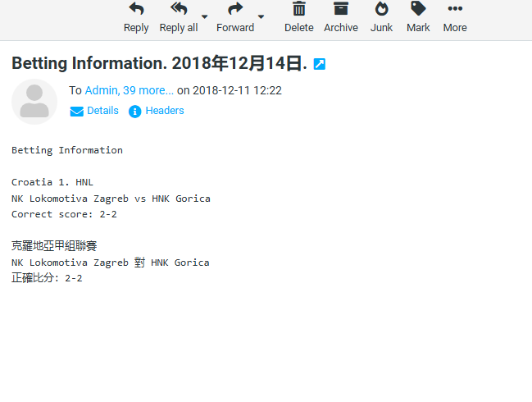Click the email subject title text
Image resolution: width=532 pixels, height=402 pixels.
pyautogui.click(x=159, y=63)
